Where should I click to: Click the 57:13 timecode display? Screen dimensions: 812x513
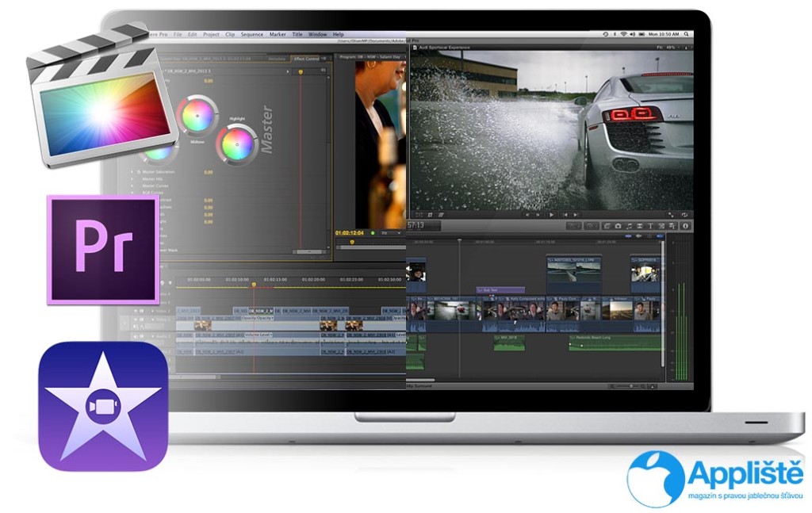pos(423,225)
